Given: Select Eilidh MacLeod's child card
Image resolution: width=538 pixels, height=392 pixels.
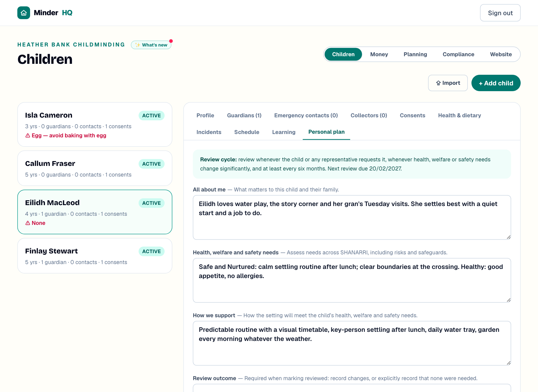Looking at the screenshot, I should [x=95, y=212].
